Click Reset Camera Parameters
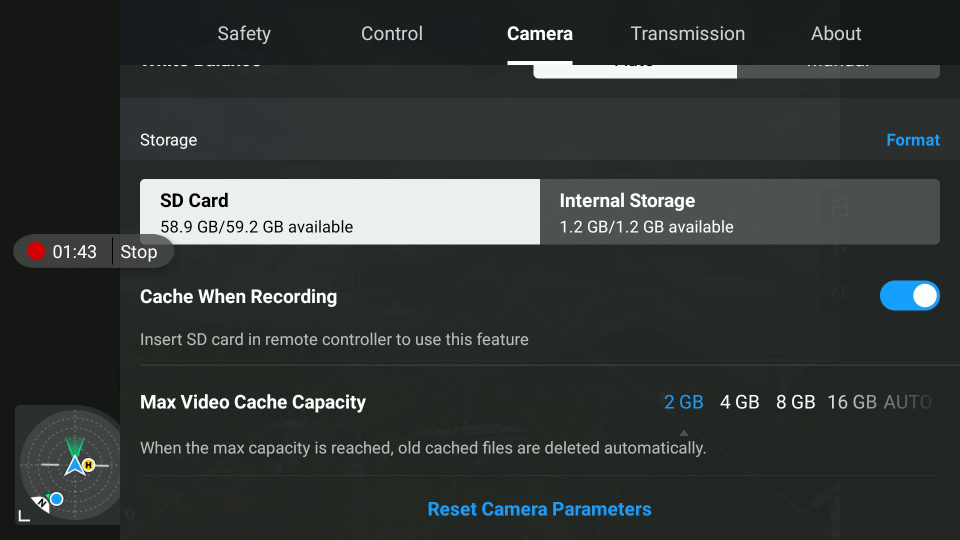The height and width of the screenshot is (540, 960). [539, 509]
